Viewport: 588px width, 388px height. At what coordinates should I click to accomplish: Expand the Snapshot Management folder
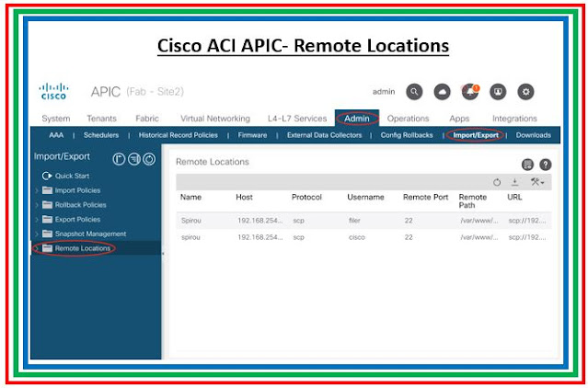(x=38, y=234)
